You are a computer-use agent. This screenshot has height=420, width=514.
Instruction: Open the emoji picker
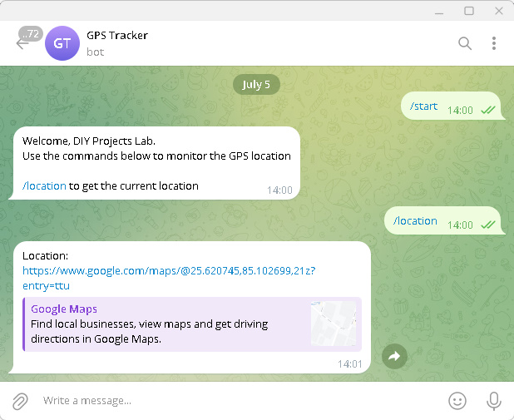(457, 401)
